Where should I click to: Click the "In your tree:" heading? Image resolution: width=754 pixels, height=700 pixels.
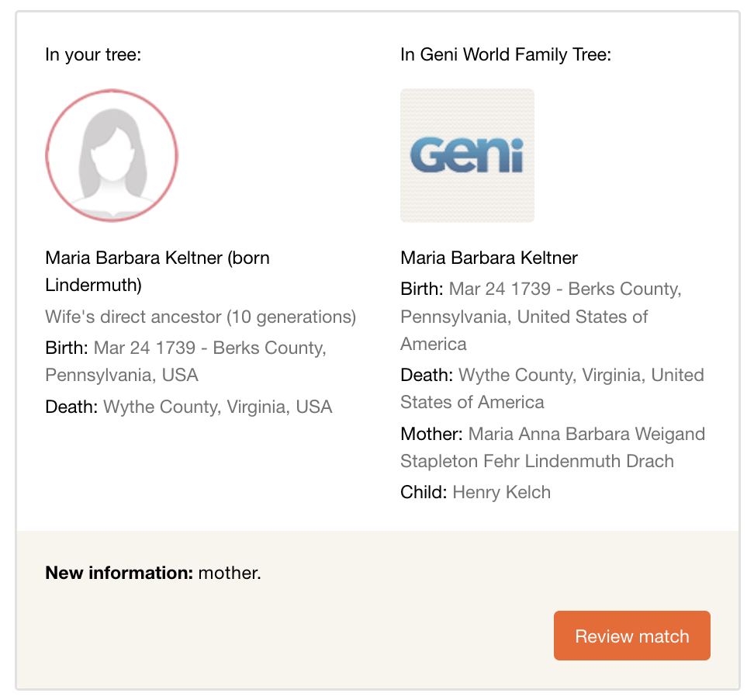click(93, 55)
